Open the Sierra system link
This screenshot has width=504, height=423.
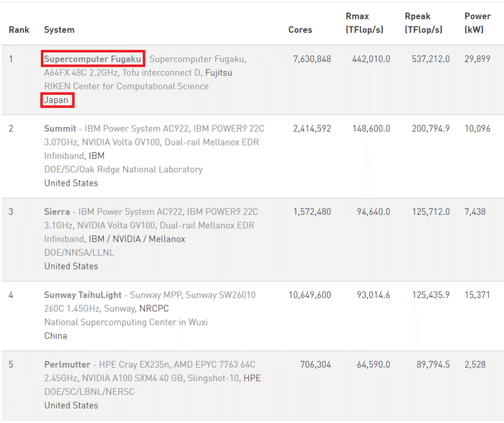tap(57, 211)
